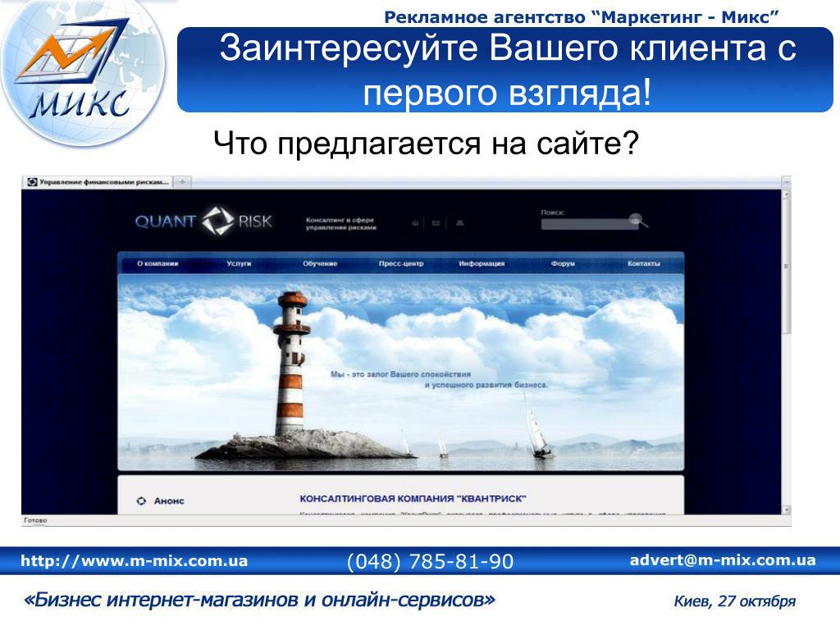Click the magnifier search icon
Image resolution: width=840 pixels, height=630 pixels.
click(637, 220)
